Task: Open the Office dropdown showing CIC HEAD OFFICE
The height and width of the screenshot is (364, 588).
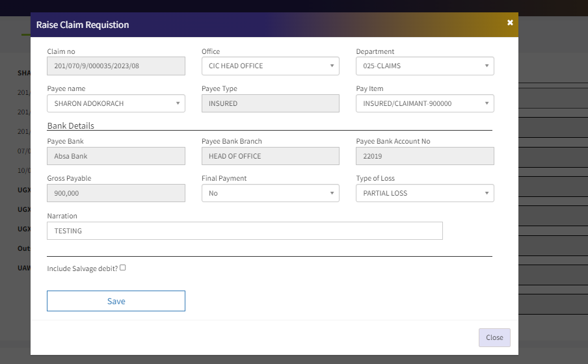Action: click(x=270, y=66)
